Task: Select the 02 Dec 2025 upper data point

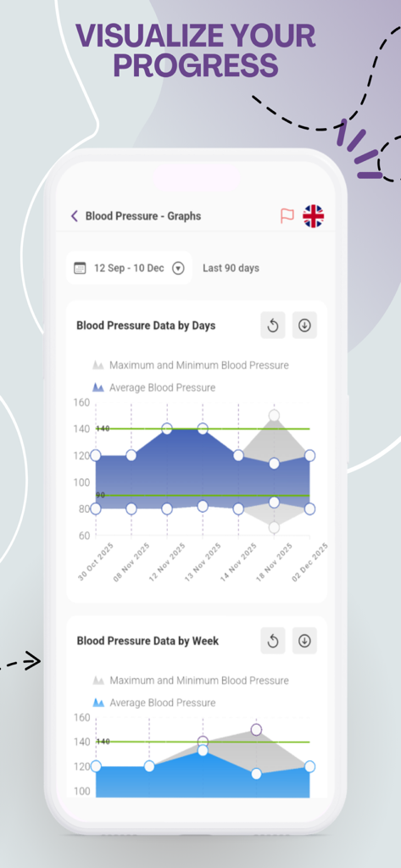Action: (309, 455)
